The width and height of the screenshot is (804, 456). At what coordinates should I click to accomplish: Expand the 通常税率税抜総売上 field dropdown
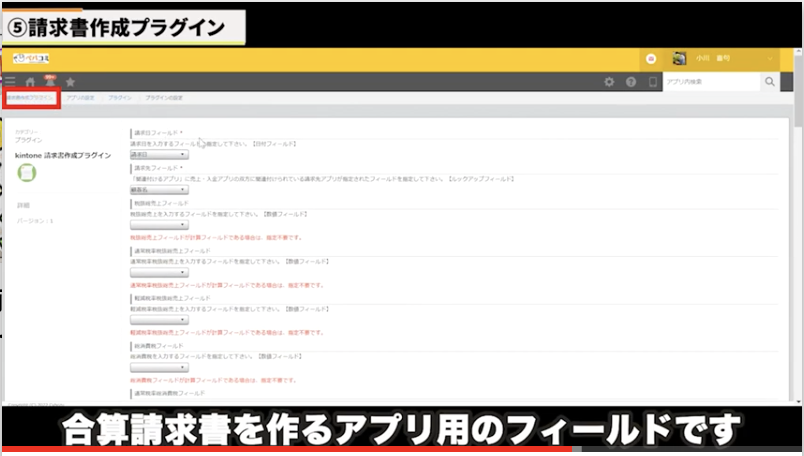(159, 273)
